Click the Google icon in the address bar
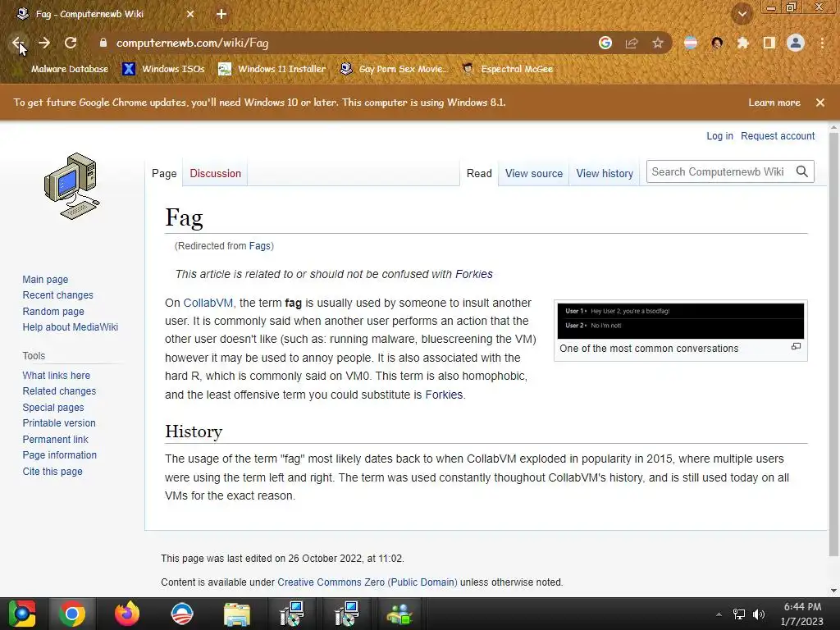The height and width of the screenshot is (630, 840). point(605,43)
